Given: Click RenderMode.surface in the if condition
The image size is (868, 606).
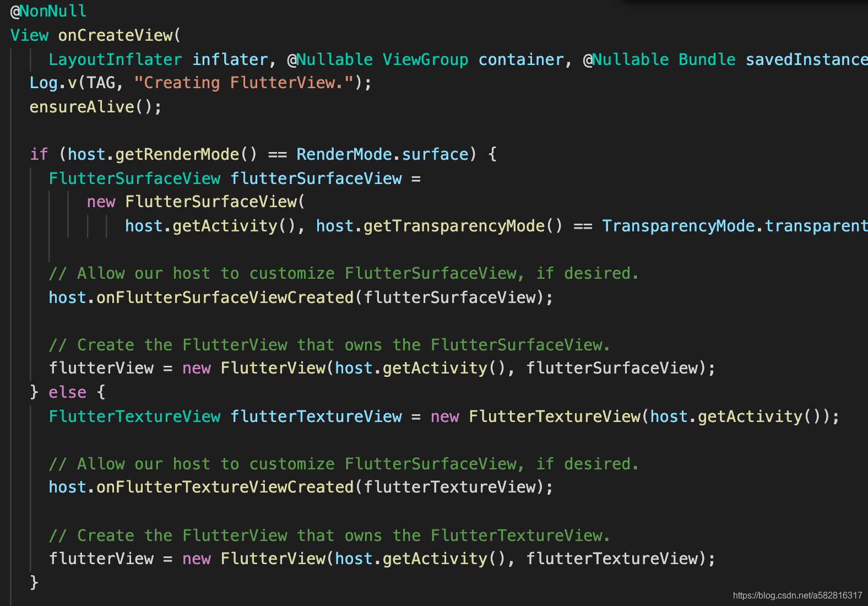Looking at the screenshot, I should (x=382, y=154).
